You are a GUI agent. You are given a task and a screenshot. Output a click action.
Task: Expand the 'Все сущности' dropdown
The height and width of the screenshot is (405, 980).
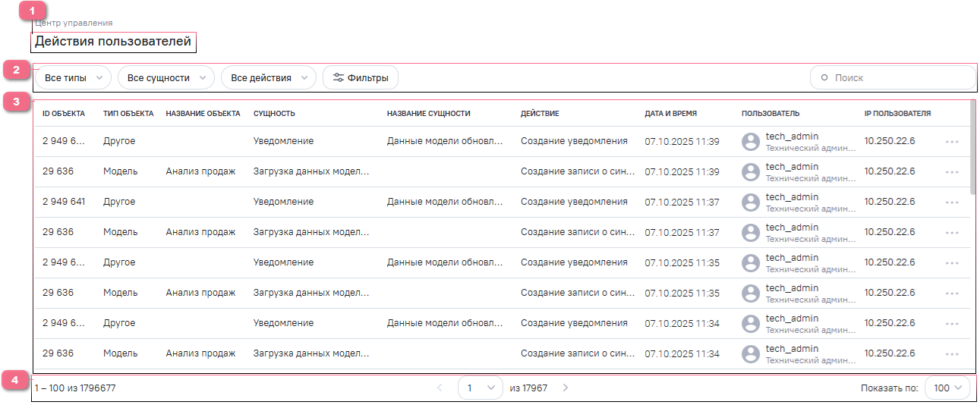click(165, 77)
